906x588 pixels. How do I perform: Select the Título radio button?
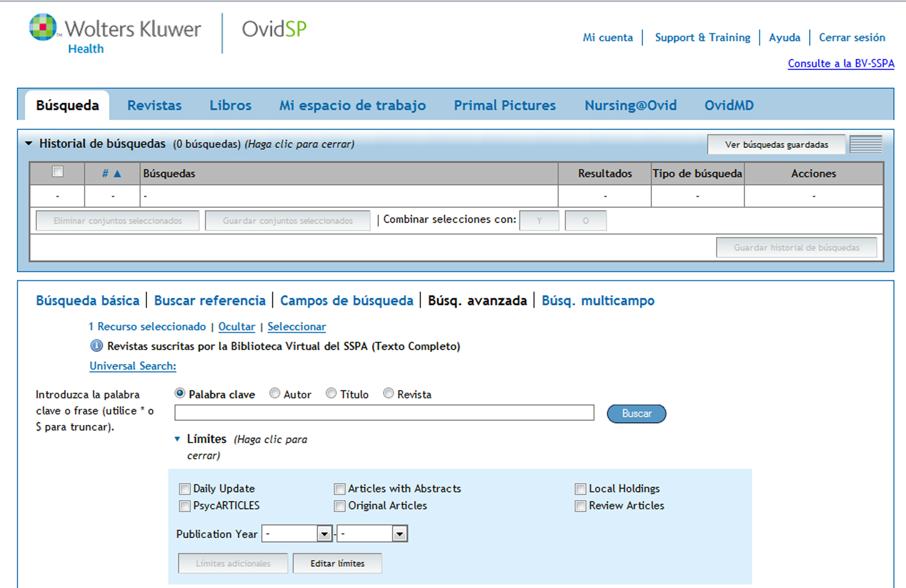click(x=331, y=393)
